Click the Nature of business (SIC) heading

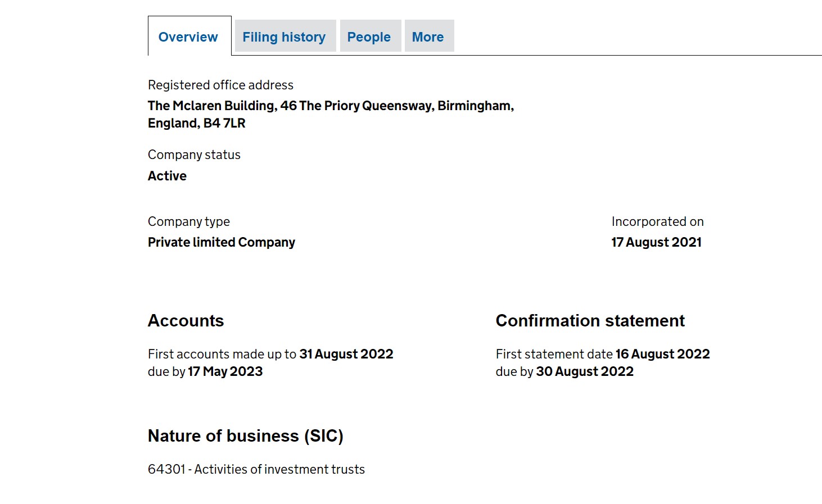[245, 436]
